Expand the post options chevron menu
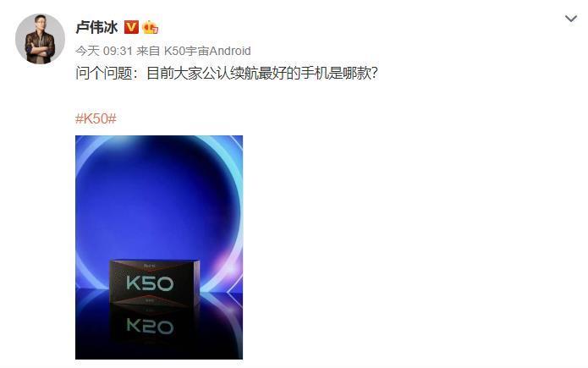This screenshot has width=588, height=368. click(571, 19)
